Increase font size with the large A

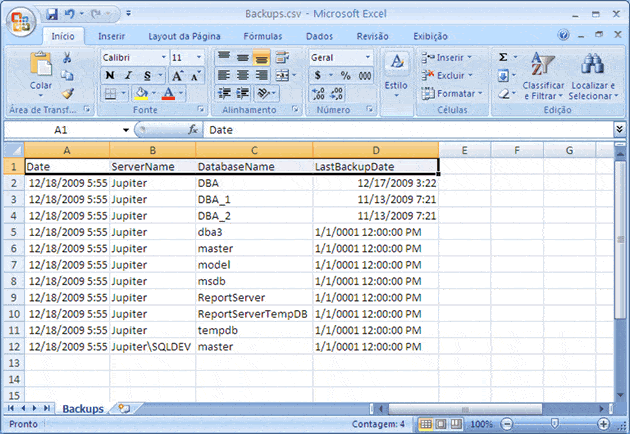177,76
